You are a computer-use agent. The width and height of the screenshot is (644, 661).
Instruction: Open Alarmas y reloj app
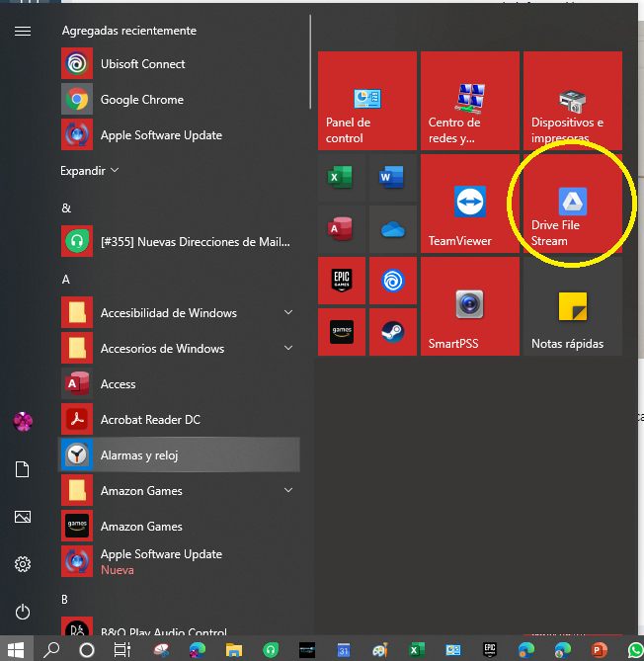(x=180, y=454)
